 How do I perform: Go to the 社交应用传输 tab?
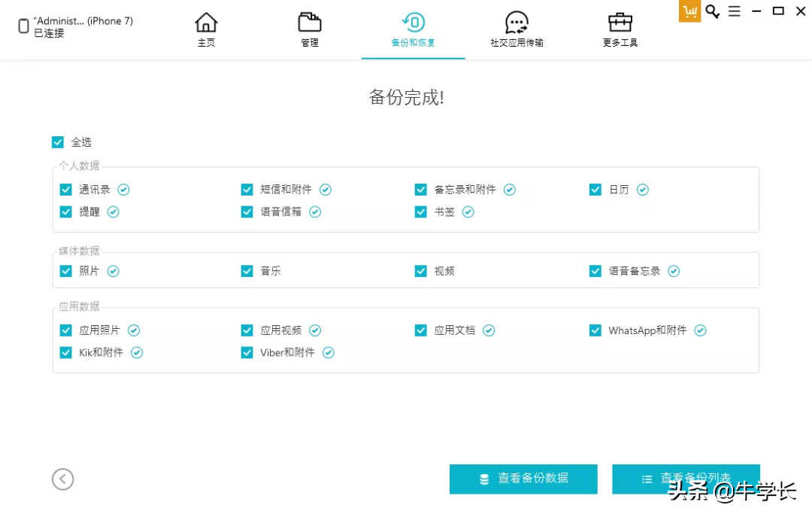(517, 30)
